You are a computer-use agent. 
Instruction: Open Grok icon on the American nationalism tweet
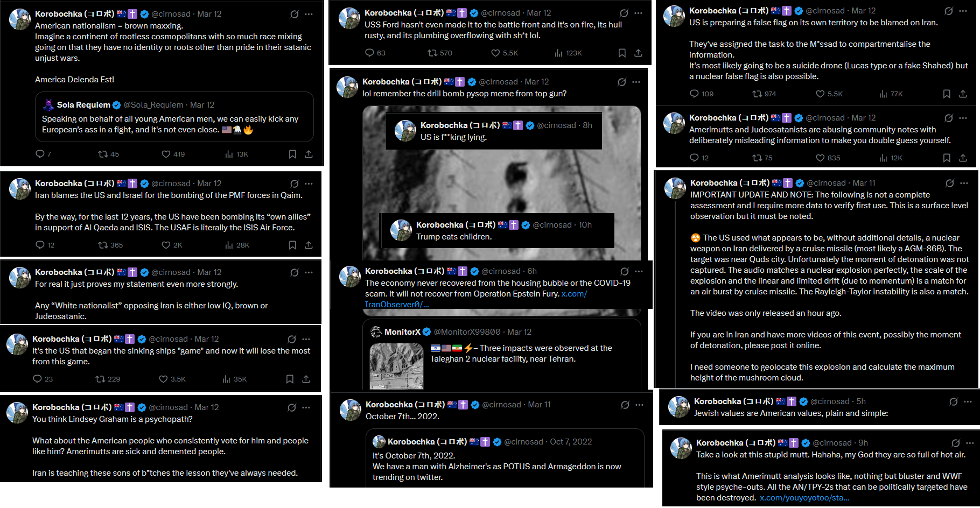coord(295,14)
